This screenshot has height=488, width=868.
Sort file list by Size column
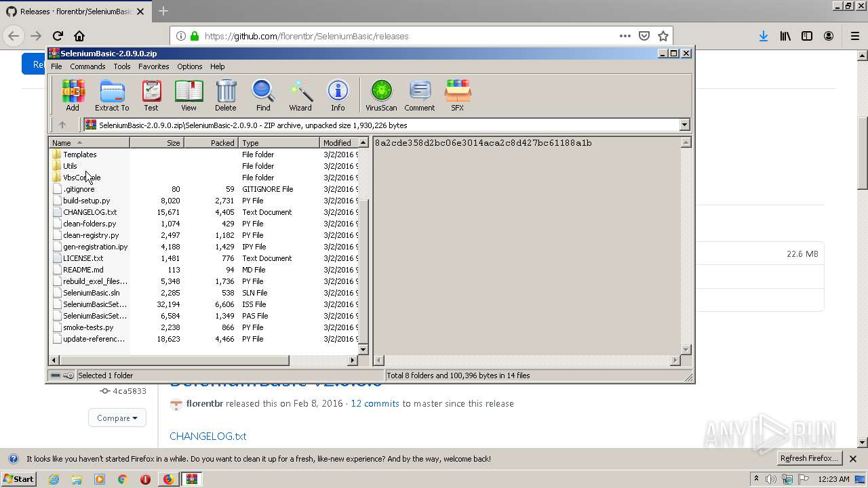pos(157,143)
